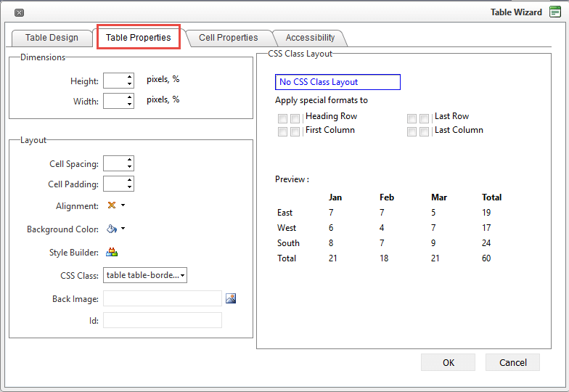Screen dimensions: 569x392
Task: Click the Id input field
Action: [x=162, y=320]
